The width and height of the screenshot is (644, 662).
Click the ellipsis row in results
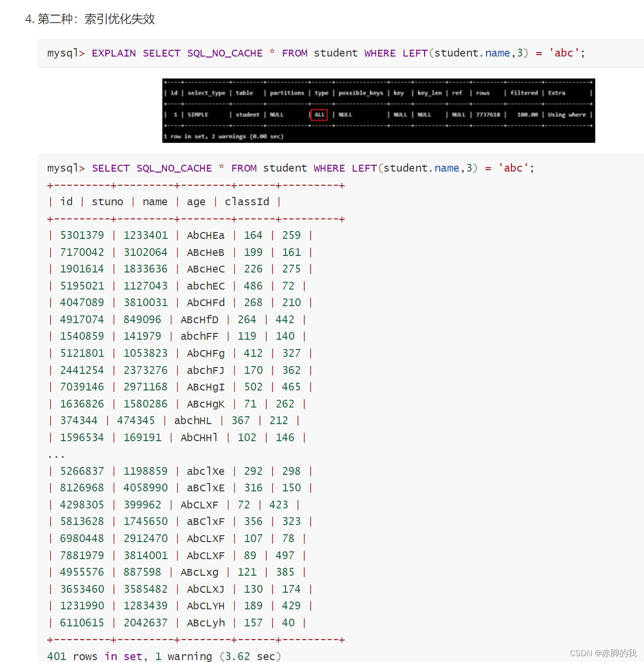[x=56, y=456]
